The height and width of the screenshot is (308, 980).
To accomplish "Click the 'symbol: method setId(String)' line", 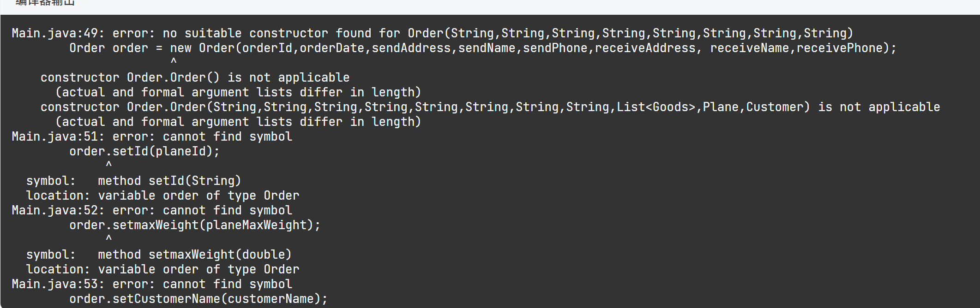I will click(133, 181).
